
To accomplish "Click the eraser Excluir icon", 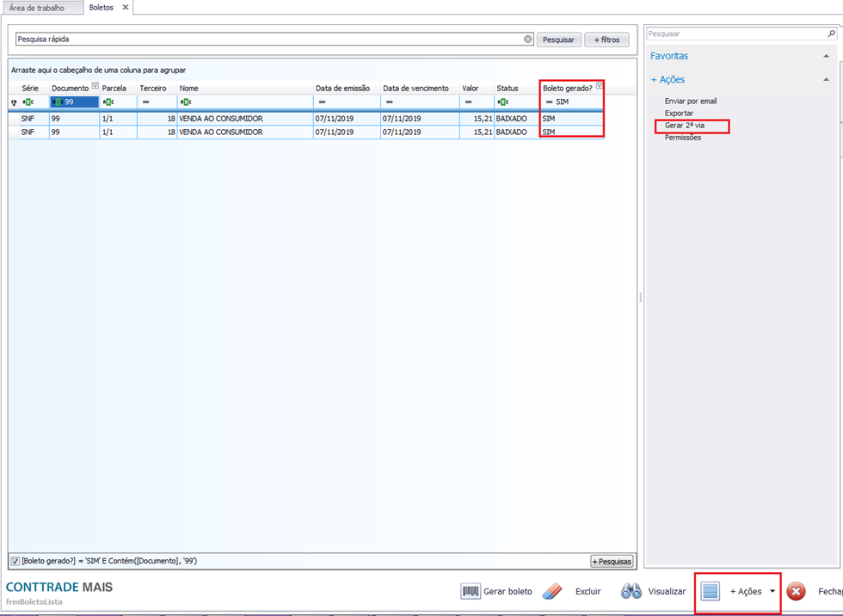I will [x=552, y=591].
